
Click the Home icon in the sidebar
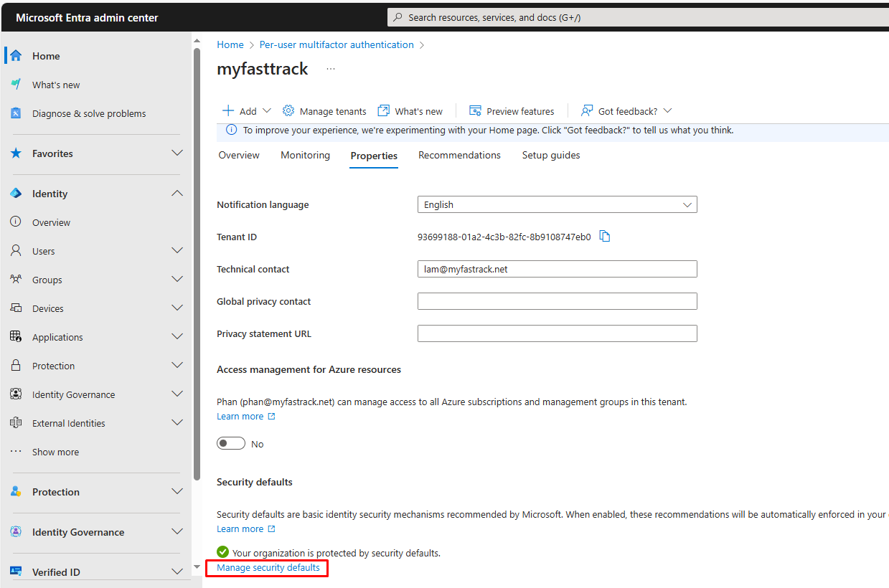[x=16, y=56]
